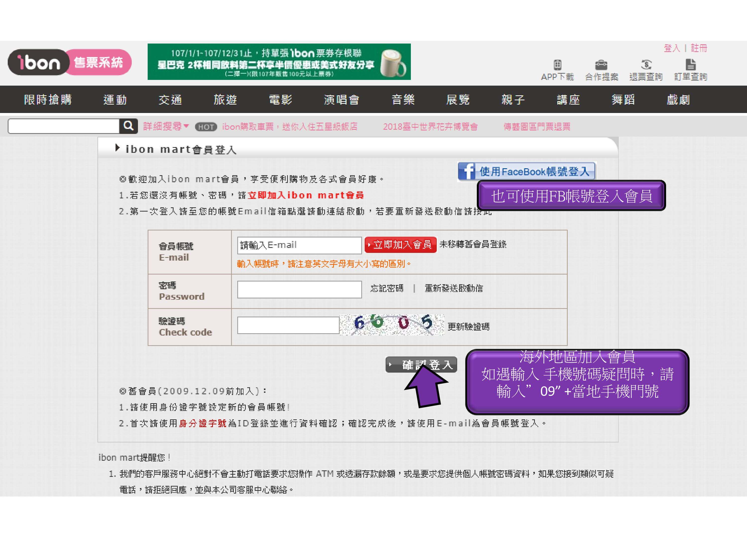Image resolution: width=747 pixels, height=560 pixels.
Task: Go to the 電影 category
Action: [x=280, y=100]
